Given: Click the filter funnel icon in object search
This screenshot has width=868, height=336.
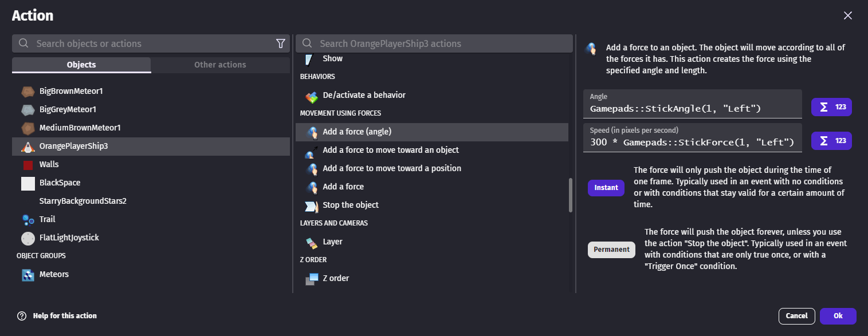Looking at the screenshot, I should [280, 44].
